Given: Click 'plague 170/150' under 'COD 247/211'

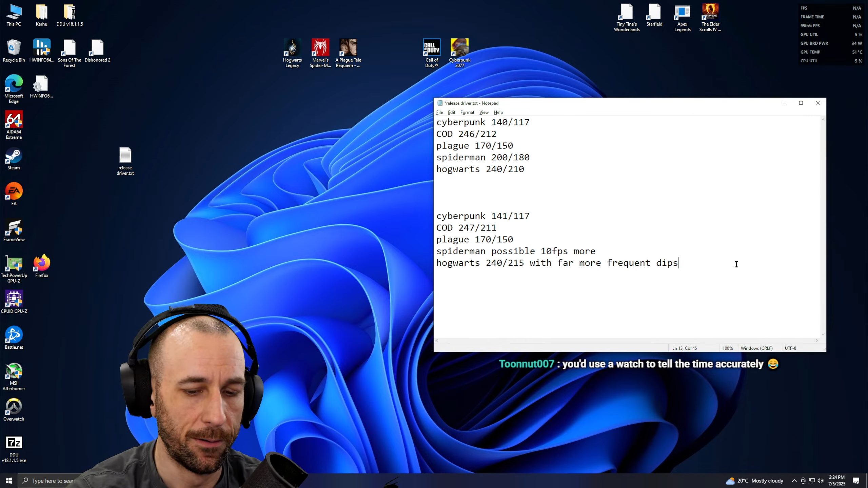Looking at the screenshot, I should point(475,240).
